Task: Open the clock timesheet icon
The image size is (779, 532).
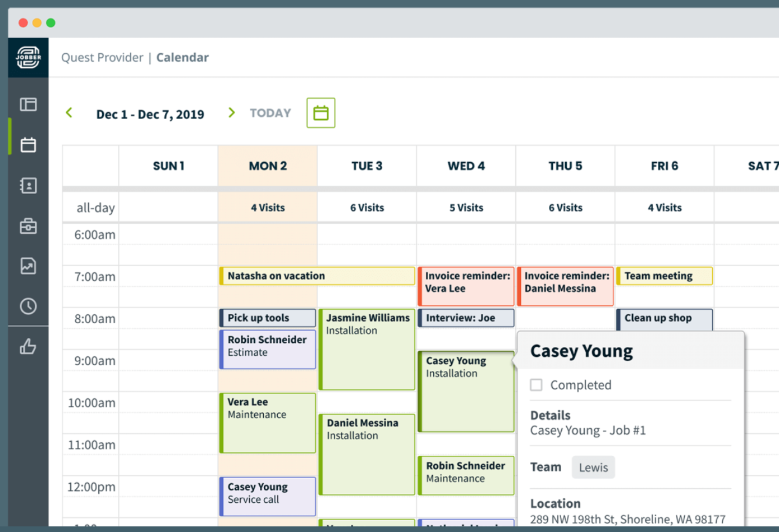Action: (x=28, y=306)
